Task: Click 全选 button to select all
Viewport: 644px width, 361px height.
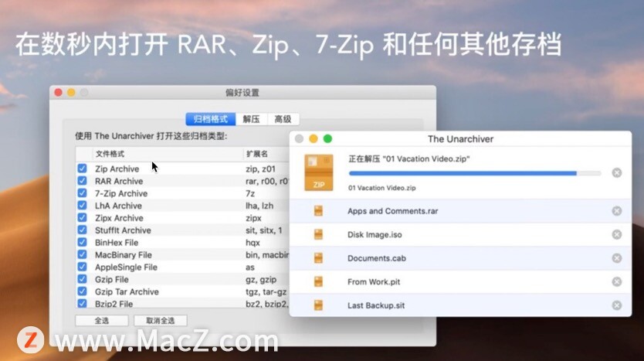Action: click(102, 321)
